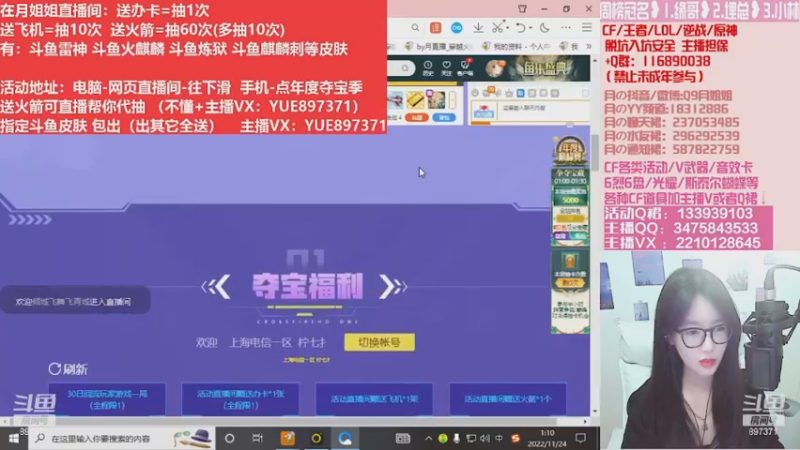Open the browser downloads icon
The height and width of the screenshot is (450, 800).
coord(478,28)
